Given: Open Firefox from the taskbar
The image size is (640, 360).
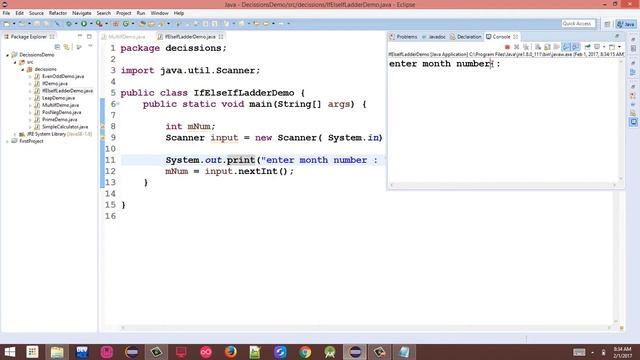Looking at the screenshot, I should click(231, 352).
